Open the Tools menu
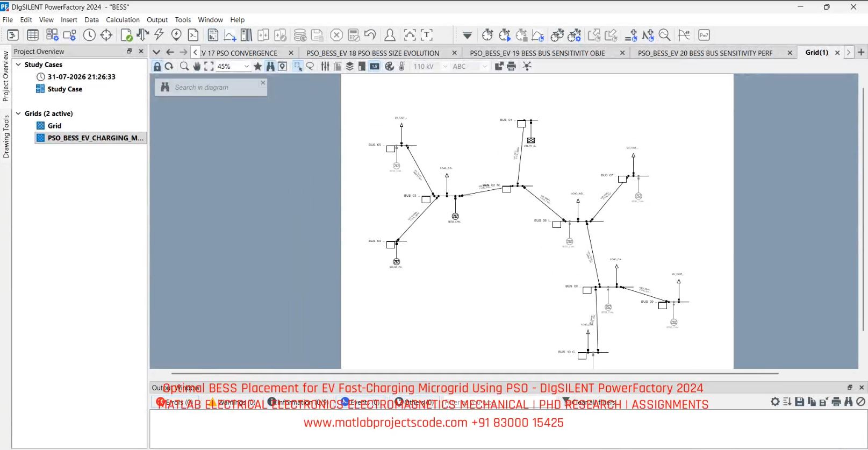This screenshot has width=868, height=450. 183,19
